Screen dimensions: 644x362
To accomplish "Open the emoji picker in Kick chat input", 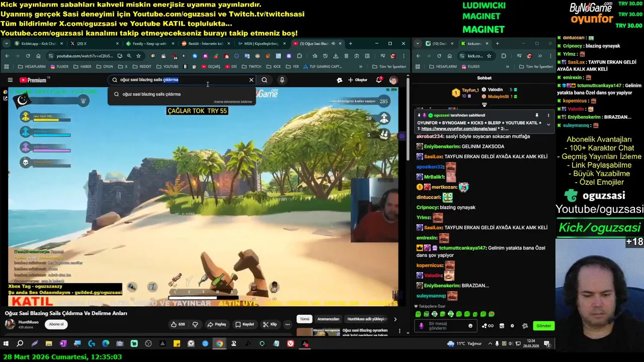I will coord(470,326).
